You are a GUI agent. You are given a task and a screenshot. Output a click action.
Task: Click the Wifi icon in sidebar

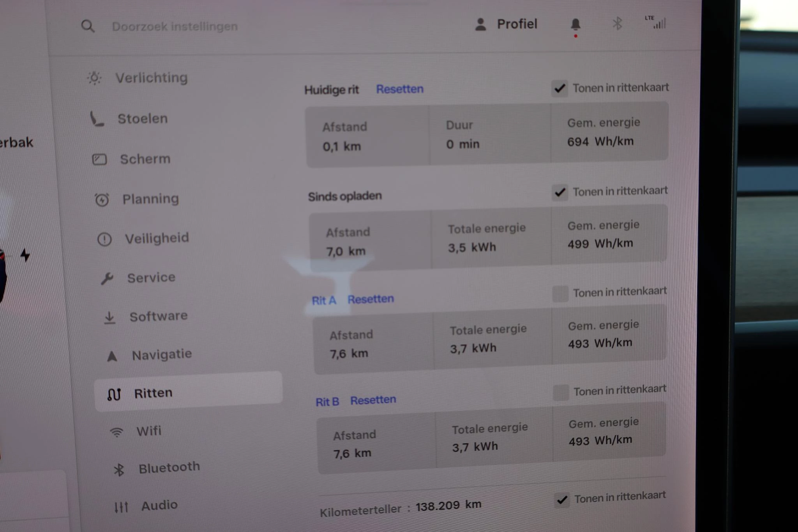pos(117,432)
